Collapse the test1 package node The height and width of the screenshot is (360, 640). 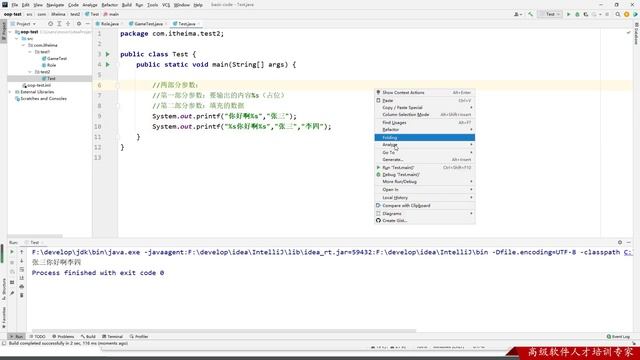click(x=30, y=52)
